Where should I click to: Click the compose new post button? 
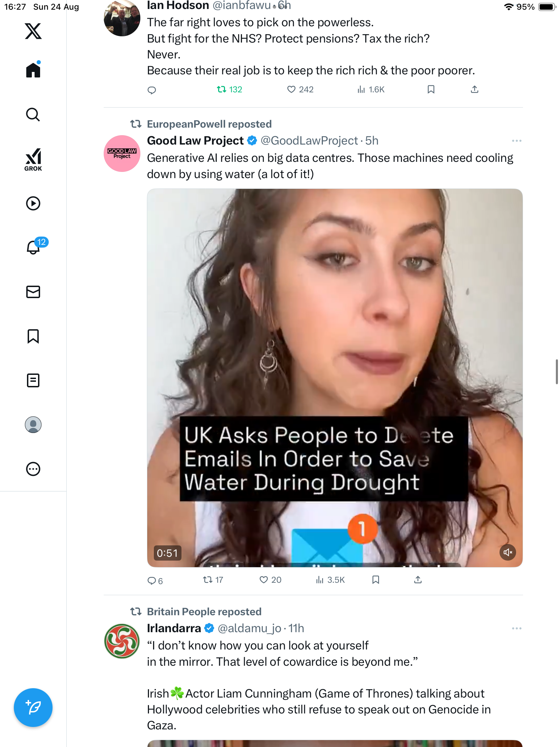(x=33, y=708)
